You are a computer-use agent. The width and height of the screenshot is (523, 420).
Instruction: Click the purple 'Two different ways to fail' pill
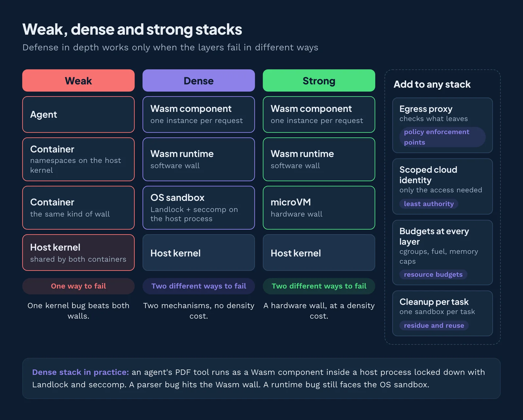click(x=199, y=286)
